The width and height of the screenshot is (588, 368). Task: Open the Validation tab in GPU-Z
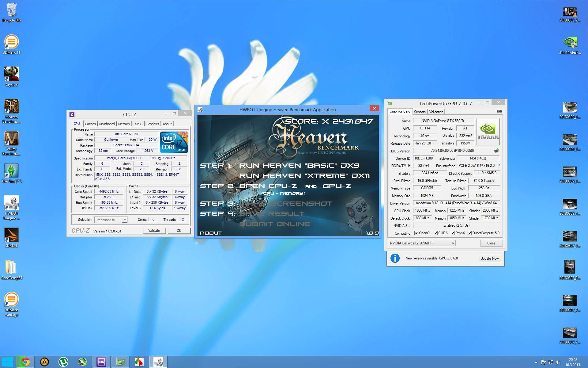(436, 112)
